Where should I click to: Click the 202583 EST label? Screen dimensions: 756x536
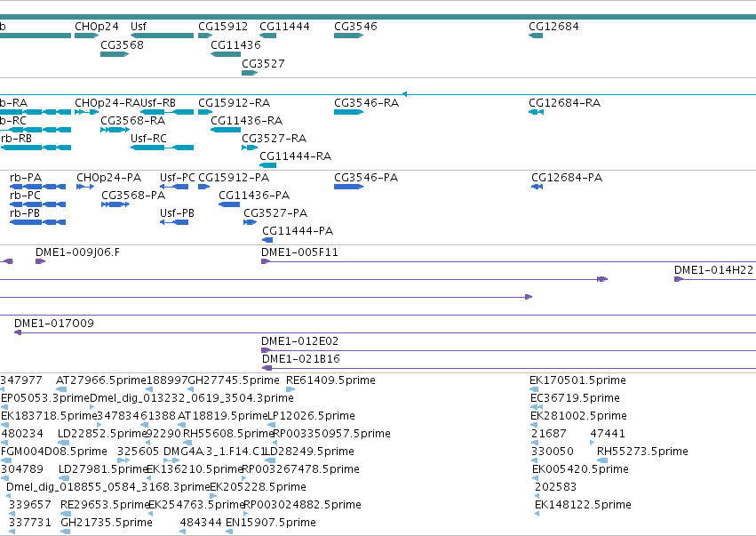point(556,487)
